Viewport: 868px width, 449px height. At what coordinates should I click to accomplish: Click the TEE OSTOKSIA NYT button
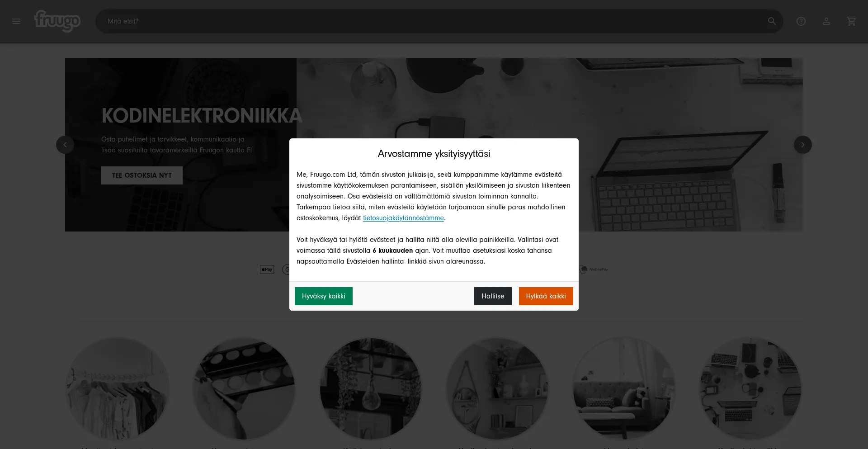[x=142, y=175]
